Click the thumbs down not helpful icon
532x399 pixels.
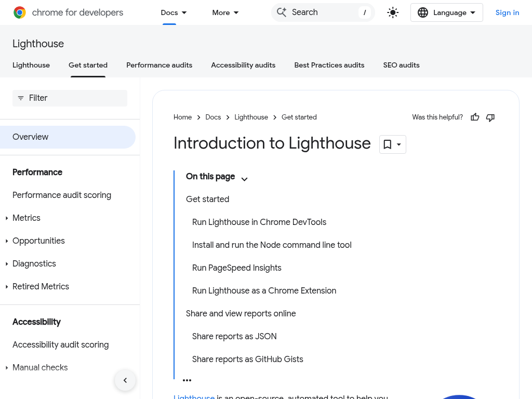point(490,117)
